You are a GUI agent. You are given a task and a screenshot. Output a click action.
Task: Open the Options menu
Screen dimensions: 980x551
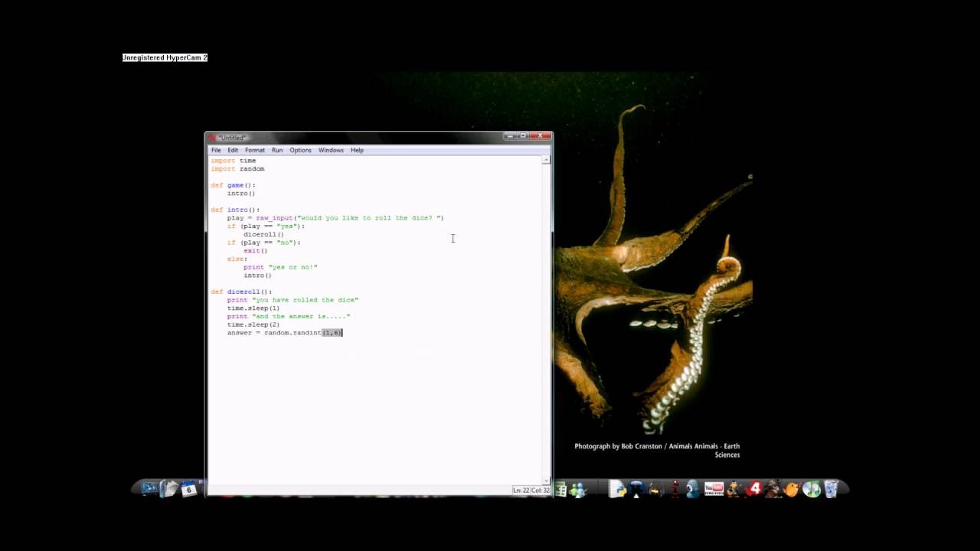point(300,150)
